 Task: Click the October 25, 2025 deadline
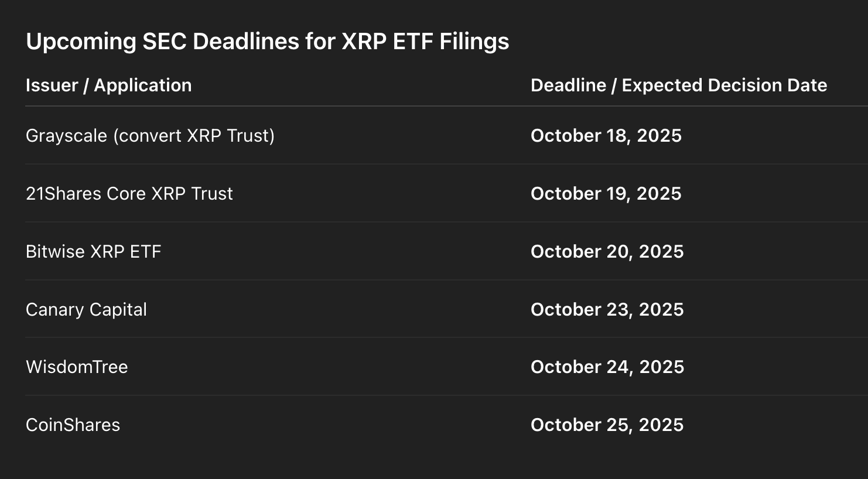(x=607, y=425)
